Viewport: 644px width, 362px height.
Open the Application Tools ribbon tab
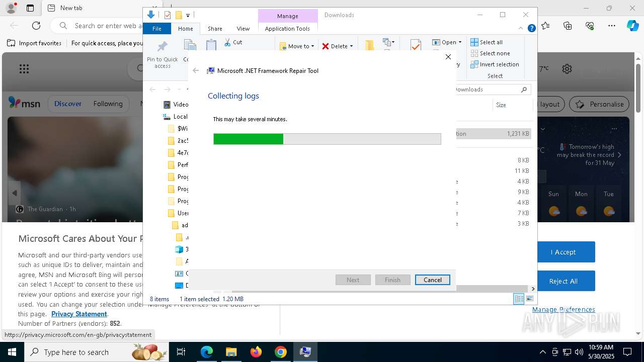(287, 29)
